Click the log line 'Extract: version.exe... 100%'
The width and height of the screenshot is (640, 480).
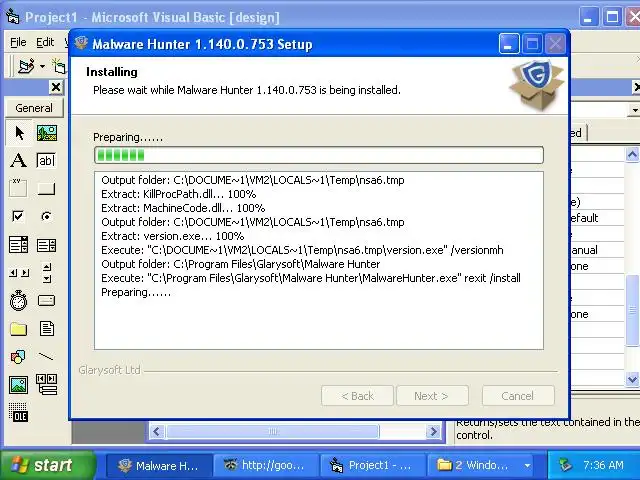click(173, 236)
